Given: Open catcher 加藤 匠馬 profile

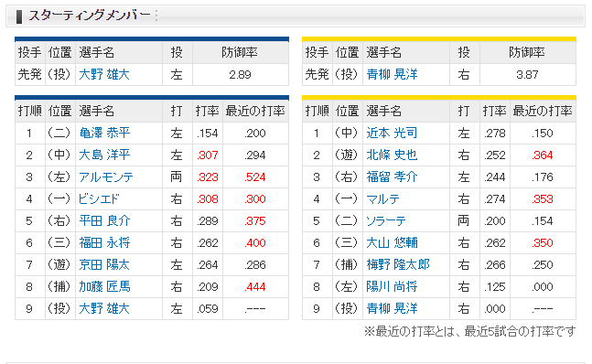Looking at the screenshot, I should pyautogui.click(x=104, y=286).
